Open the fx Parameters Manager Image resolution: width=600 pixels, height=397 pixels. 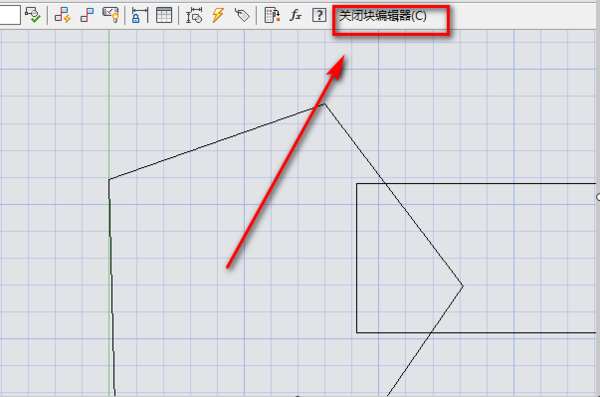coord(295,15)
